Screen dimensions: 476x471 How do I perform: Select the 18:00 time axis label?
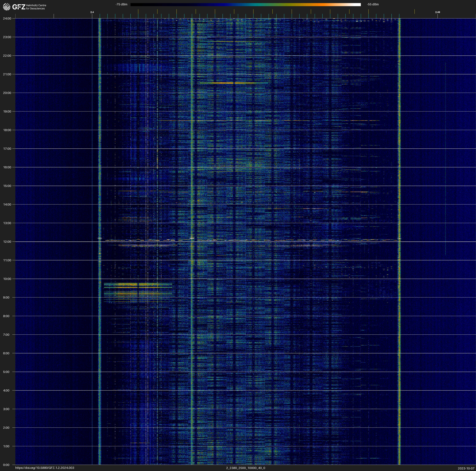pos(7,130)
